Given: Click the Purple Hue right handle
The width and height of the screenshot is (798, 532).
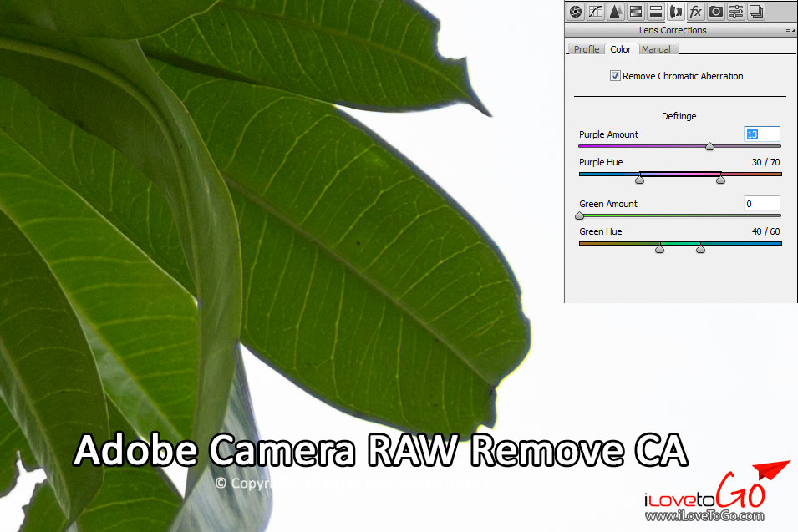Looking at the screenshot, I should tap(720, 179).
